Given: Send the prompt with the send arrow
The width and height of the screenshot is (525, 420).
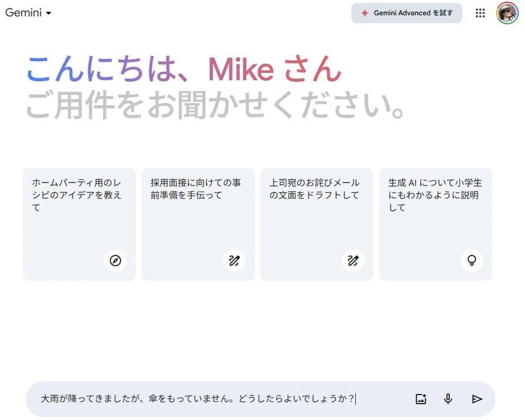Looking at the screenshot, I should pyautogui.click(x=477, y=399).
